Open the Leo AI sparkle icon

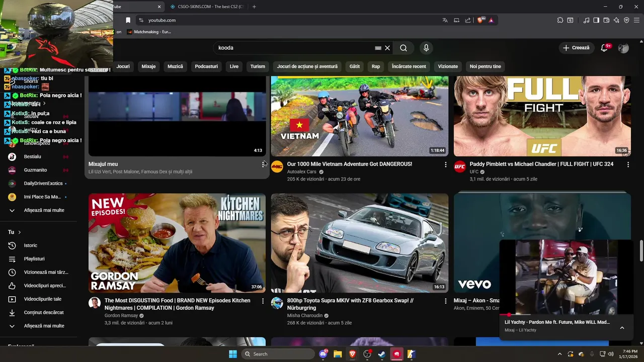[616, 20]
